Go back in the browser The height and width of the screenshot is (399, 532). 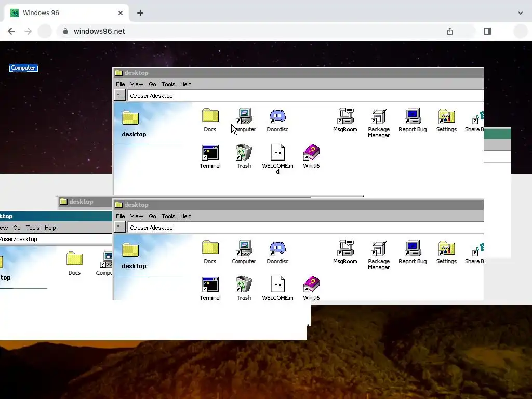coord(11,31)
